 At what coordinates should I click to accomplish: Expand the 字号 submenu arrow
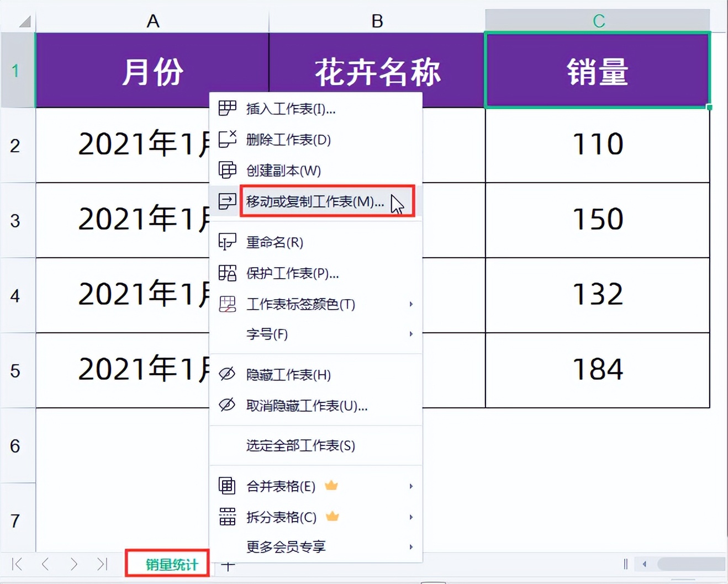pos(411,334)
